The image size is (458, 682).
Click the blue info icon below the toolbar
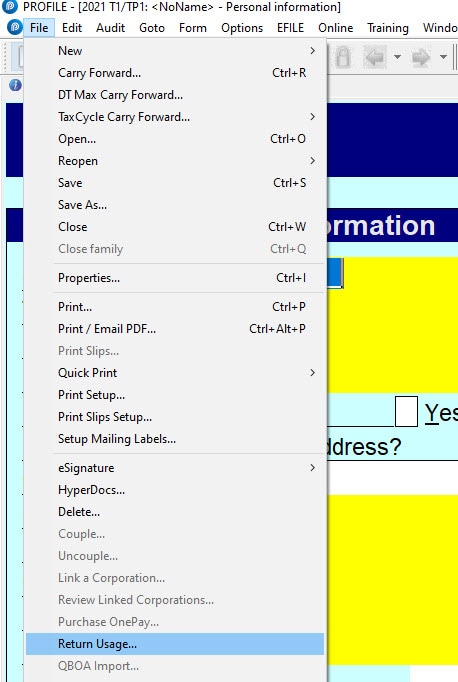tap(15, 85)
